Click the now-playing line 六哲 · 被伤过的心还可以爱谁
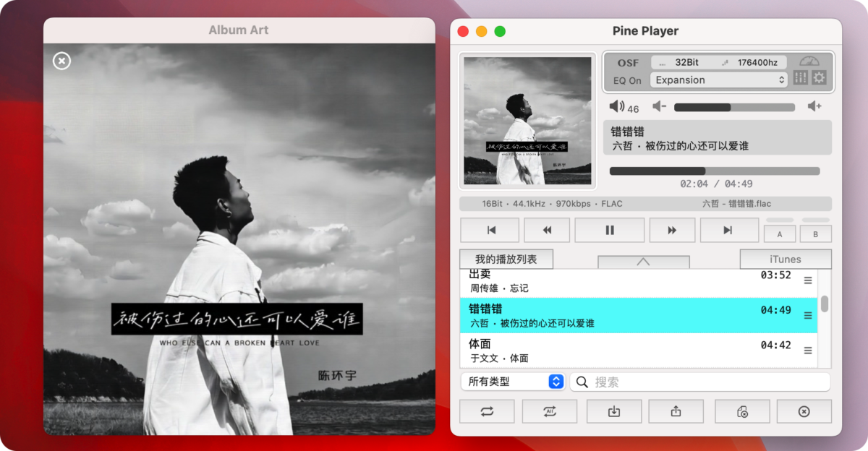868x451 pixels. click(680, 146)
